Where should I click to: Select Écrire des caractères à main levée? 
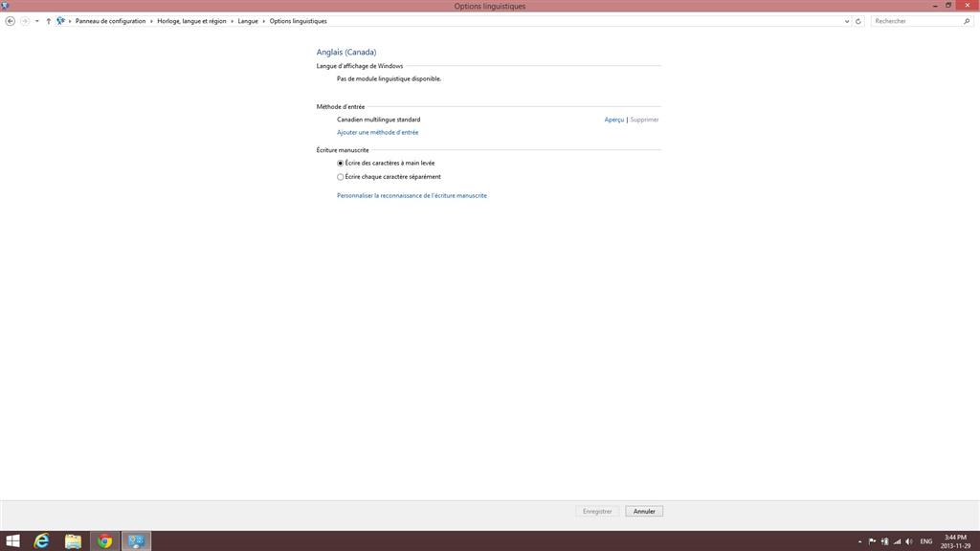pos(340,163)
